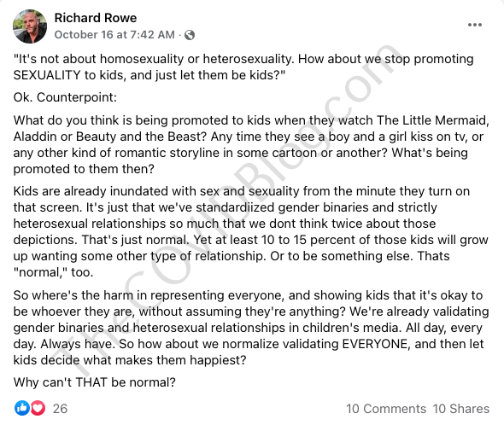Click the word EVERYONE in the post text
504x425 pixels.
click(375, 344)
